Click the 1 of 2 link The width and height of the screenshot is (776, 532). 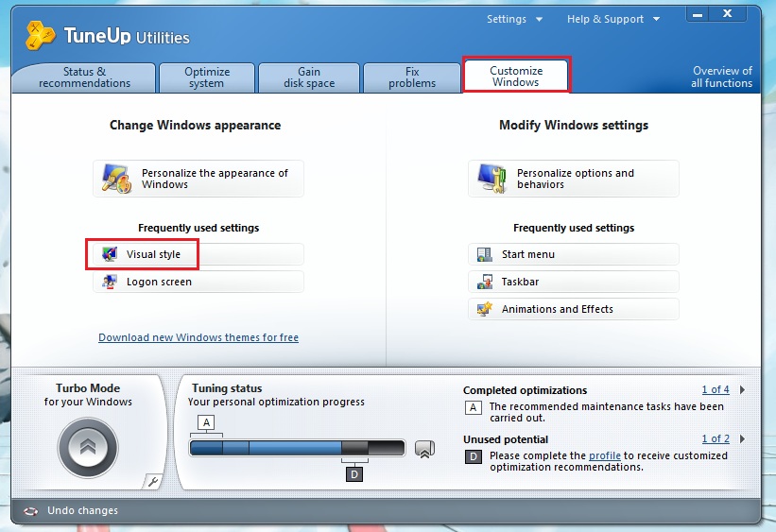[716, 439]
